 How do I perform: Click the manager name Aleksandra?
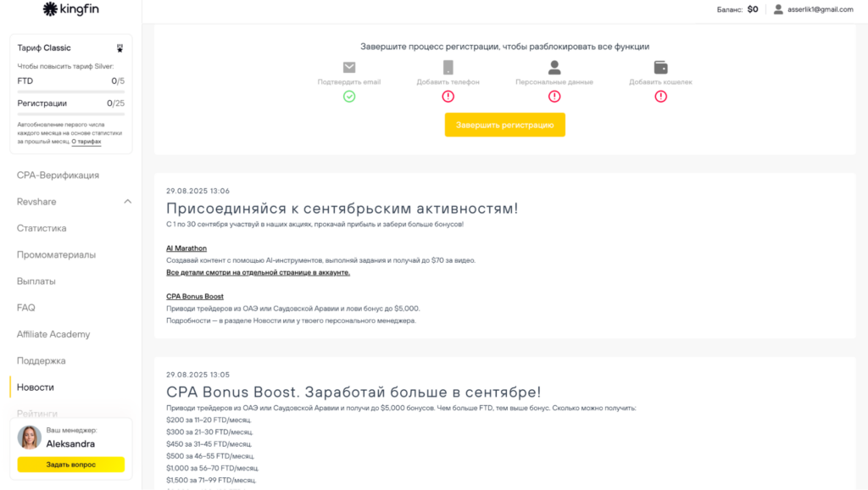pos(70,444)
